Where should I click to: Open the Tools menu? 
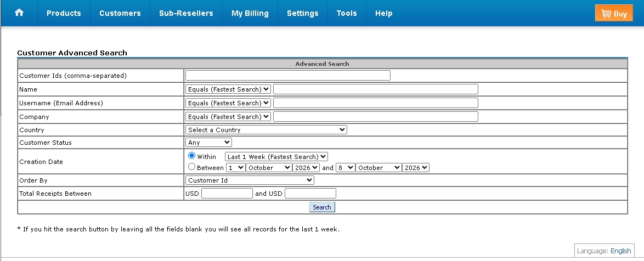coord(347,13)
